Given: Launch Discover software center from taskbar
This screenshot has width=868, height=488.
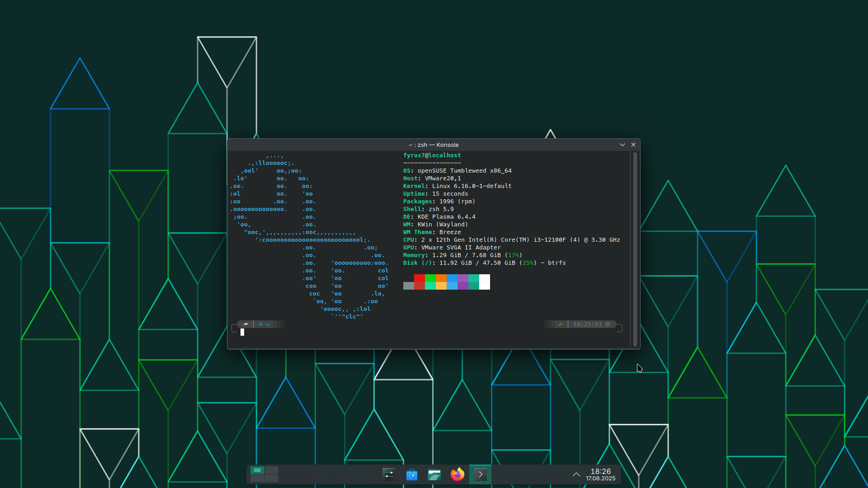Looking at the screenshot, I should click(x=412, y=474).
